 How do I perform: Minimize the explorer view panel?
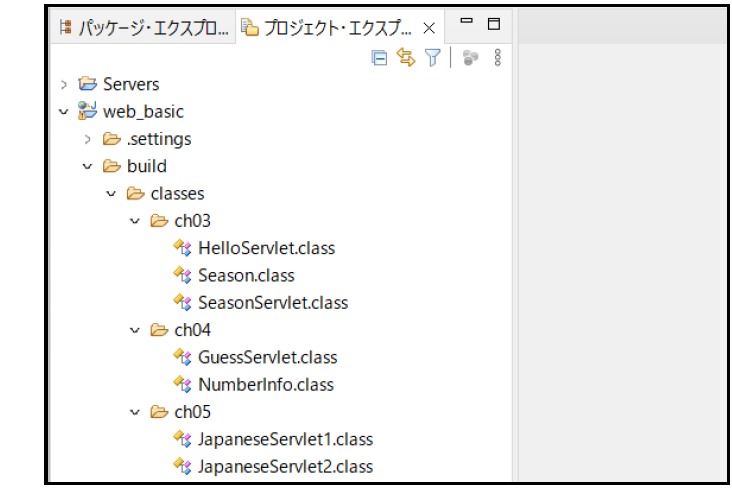tap(466, 23)
